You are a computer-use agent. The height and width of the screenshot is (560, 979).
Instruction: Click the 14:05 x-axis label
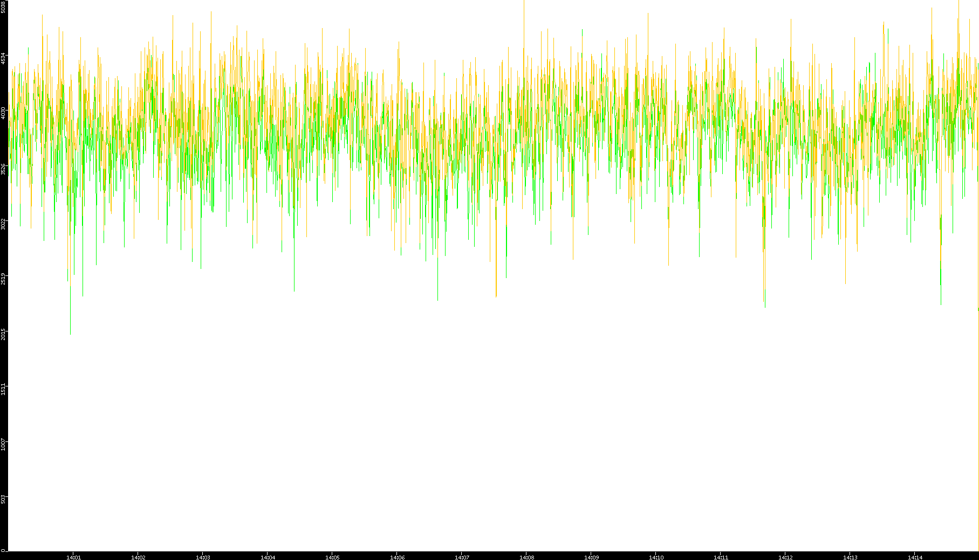(x=333, y=557)
